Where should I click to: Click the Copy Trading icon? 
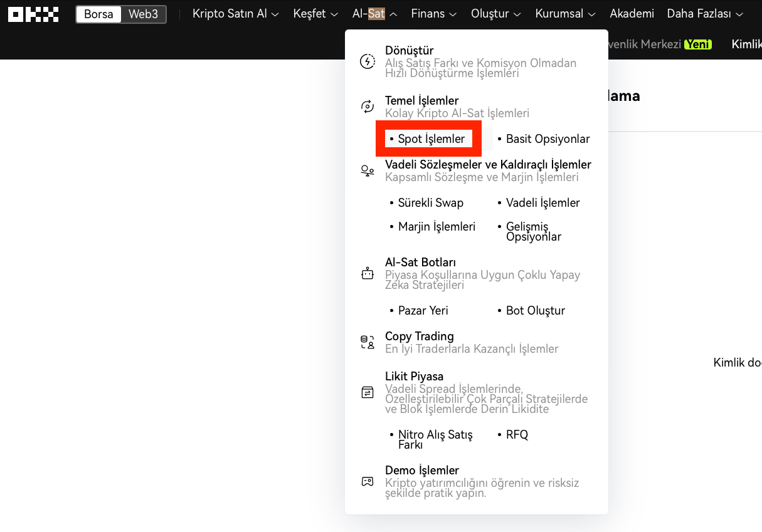368,342
